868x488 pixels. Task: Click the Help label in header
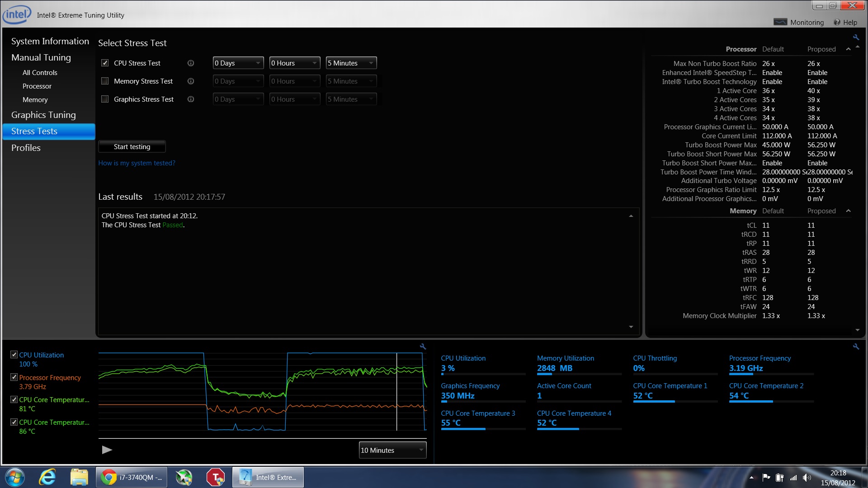point(850,22)
